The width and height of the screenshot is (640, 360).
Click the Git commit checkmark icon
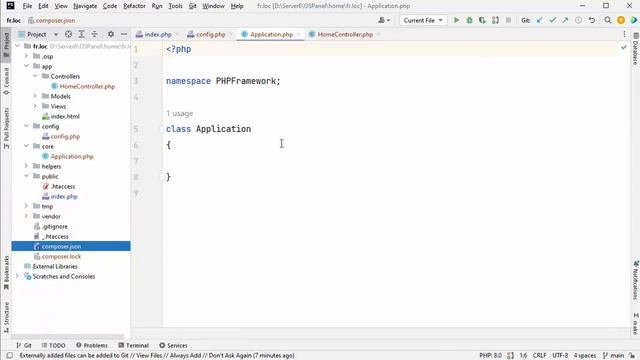[553, 20]
